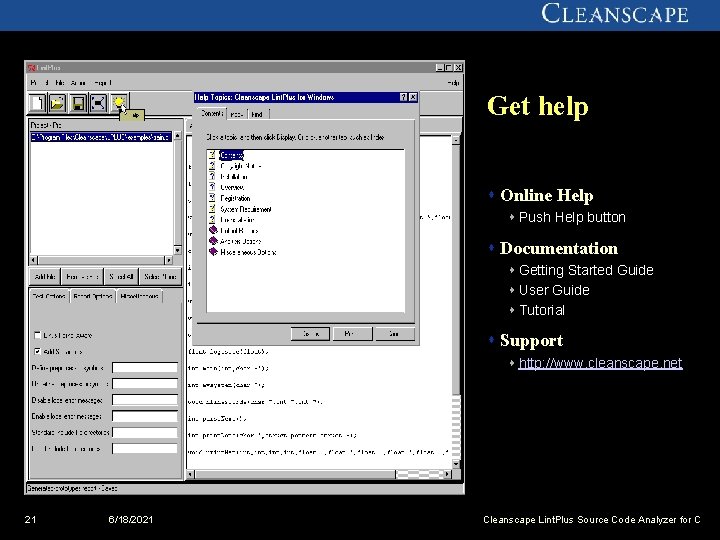The image size is (720, 540).
Task: Open the Test Options tab
Action: [x=49, y=296]
